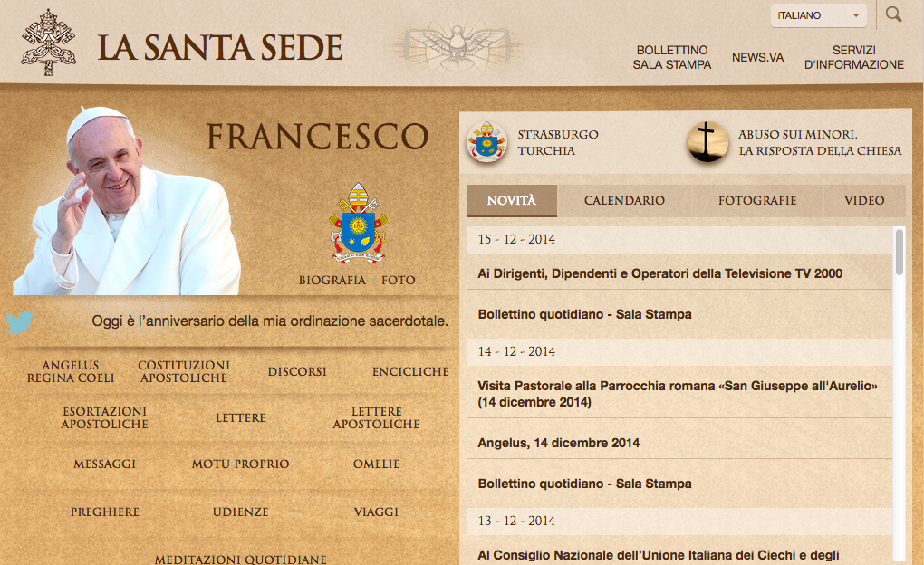Open the Motu Proprio section

tap(240, 464)
